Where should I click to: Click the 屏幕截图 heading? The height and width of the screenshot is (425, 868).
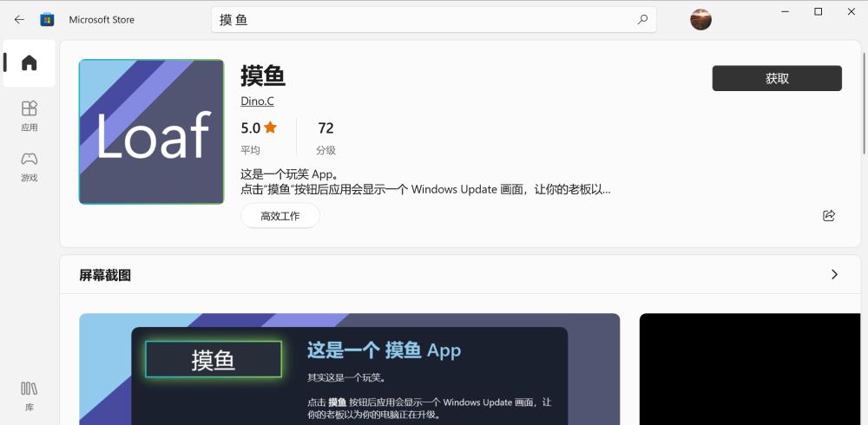click(105, 275)
